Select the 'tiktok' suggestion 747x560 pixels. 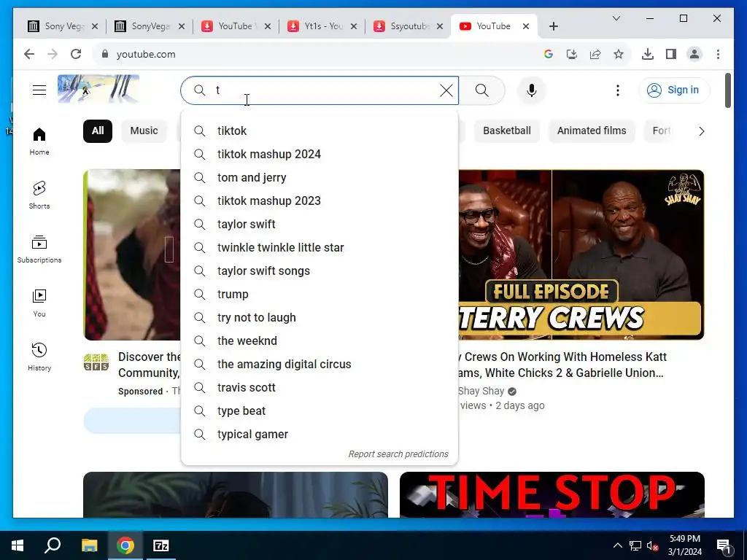point(320,131)
